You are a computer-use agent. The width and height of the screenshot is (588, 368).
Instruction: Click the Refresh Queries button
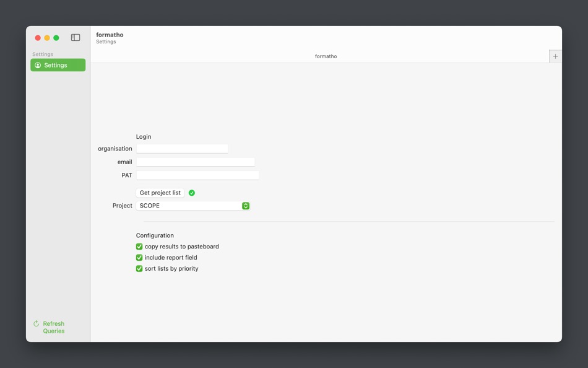click(x=49, y=327)
